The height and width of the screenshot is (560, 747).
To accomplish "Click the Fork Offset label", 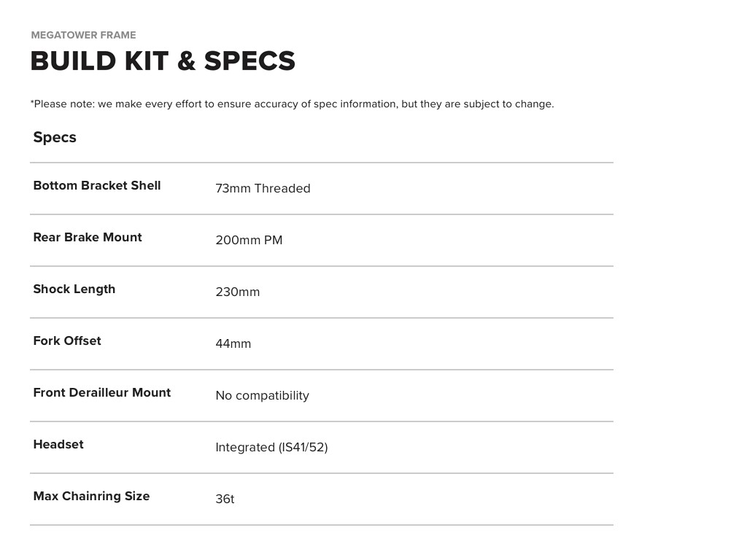I will click(x=67, y=341).
